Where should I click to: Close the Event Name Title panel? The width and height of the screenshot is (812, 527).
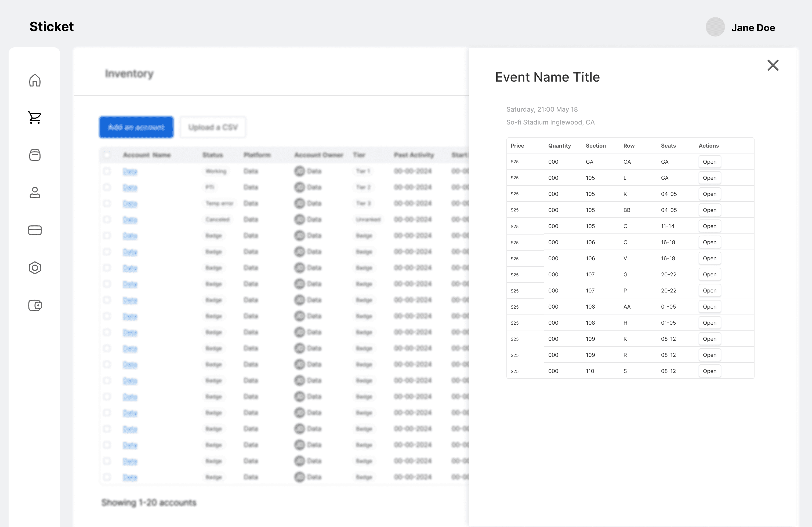[773, 65]
